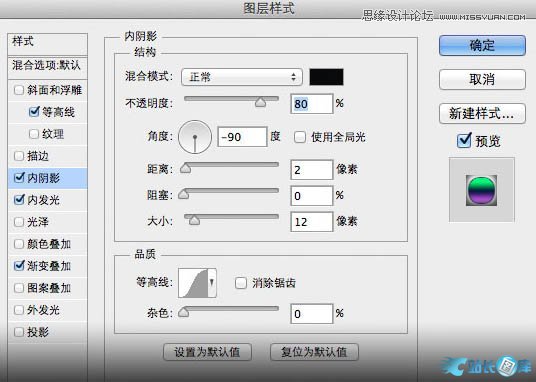The width and height of the screenshot is (536, 382).
Task: Click the 取消 button
Action: (482, 79)
